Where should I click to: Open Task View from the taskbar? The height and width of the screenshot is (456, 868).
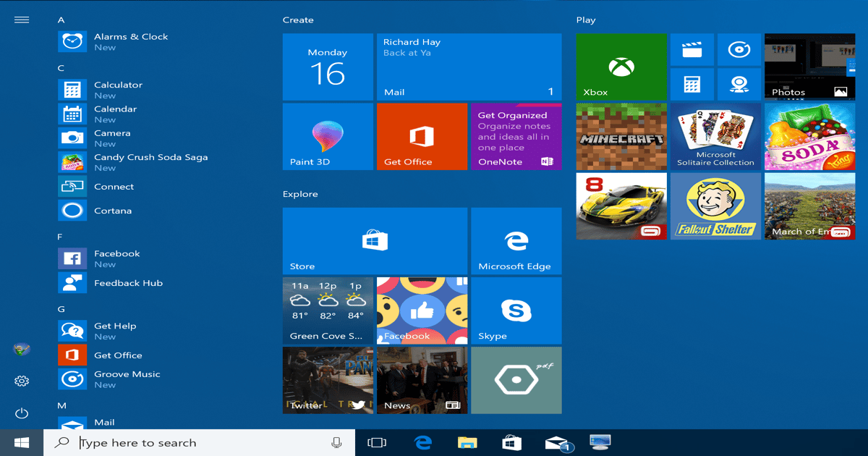pyautogui.click(x=376, y=442)
